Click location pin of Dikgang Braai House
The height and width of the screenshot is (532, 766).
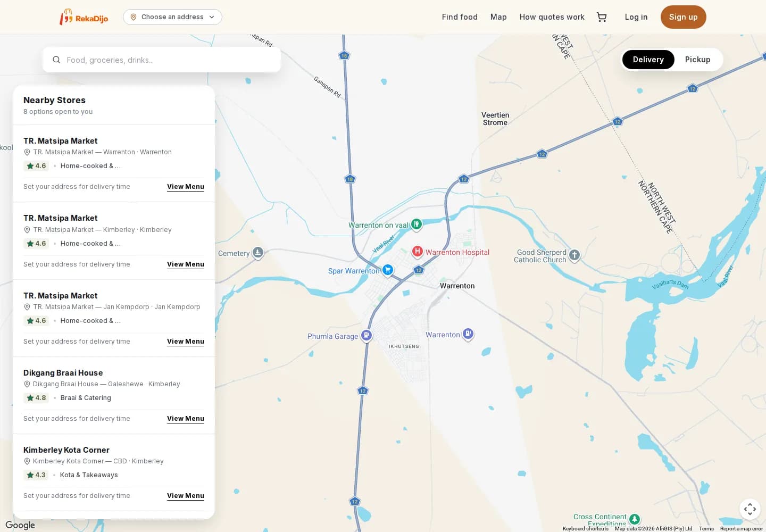pos(27,384)
